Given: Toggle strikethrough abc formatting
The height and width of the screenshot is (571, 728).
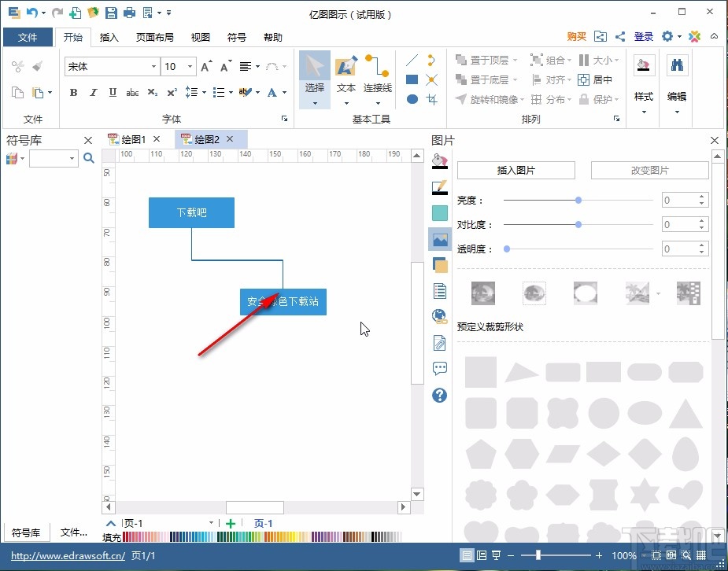Looking at the screenshot, I should point(132,92).
